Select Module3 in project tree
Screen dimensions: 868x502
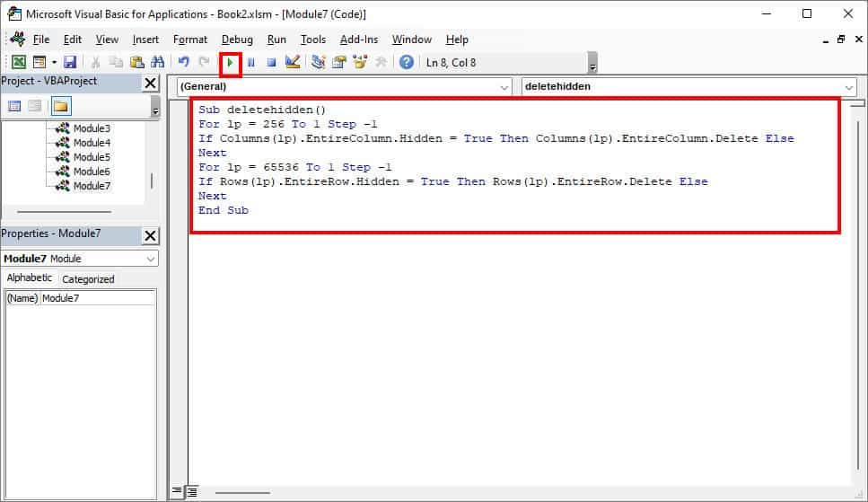(92, 128)
